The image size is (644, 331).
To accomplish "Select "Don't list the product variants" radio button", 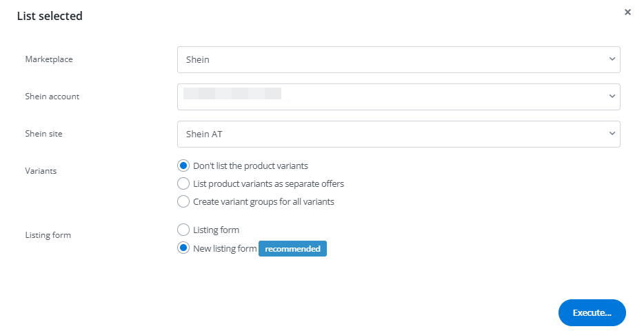I will point(183,165).
